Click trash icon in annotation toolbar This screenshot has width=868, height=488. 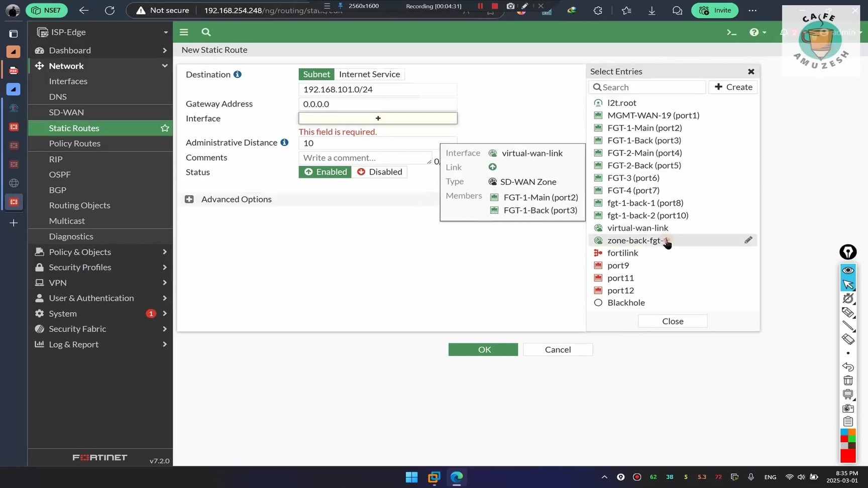pyautogui.click(x=848, y=381)
